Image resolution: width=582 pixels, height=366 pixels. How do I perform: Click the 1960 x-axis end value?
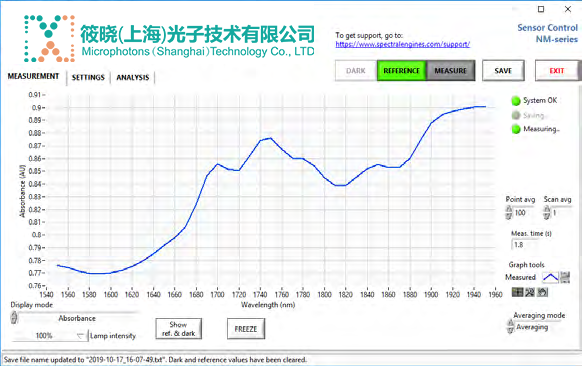pos(496,295)
